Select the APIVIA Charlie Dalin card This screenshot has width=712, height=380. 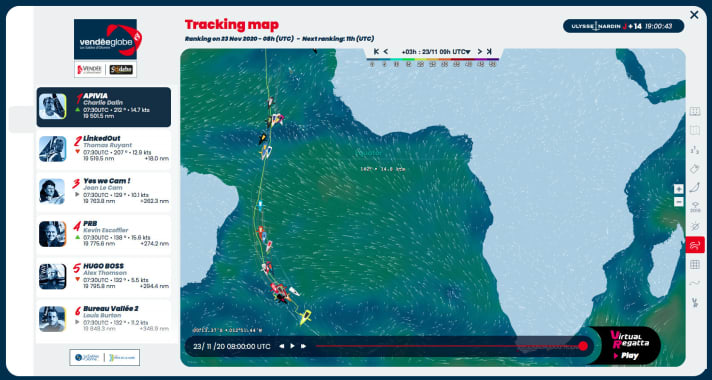point(104,107)
